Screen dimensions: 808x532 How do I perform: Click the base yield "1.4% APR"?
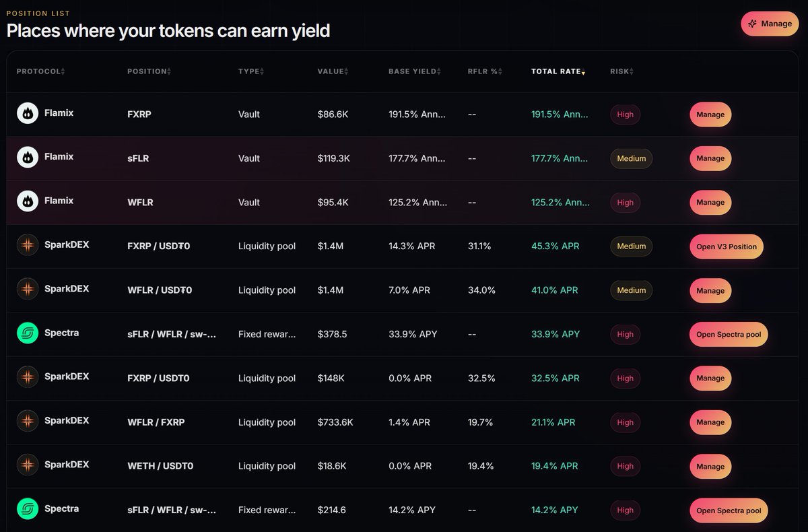point(409,422)
